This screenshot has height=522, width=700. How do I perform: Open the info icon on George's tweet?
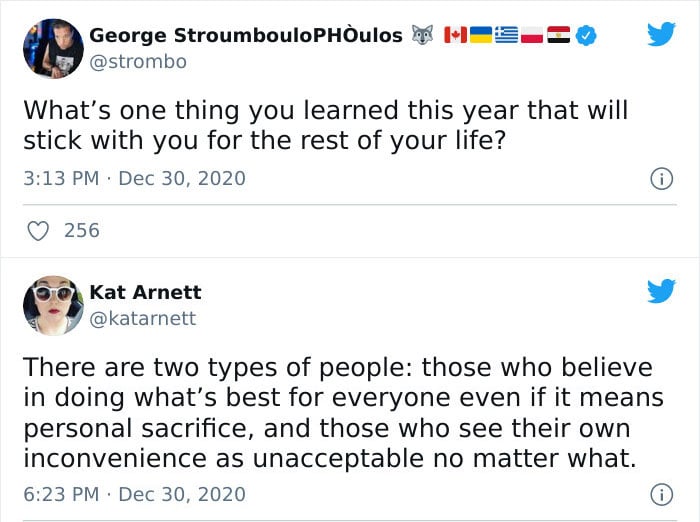click(661, 179)
